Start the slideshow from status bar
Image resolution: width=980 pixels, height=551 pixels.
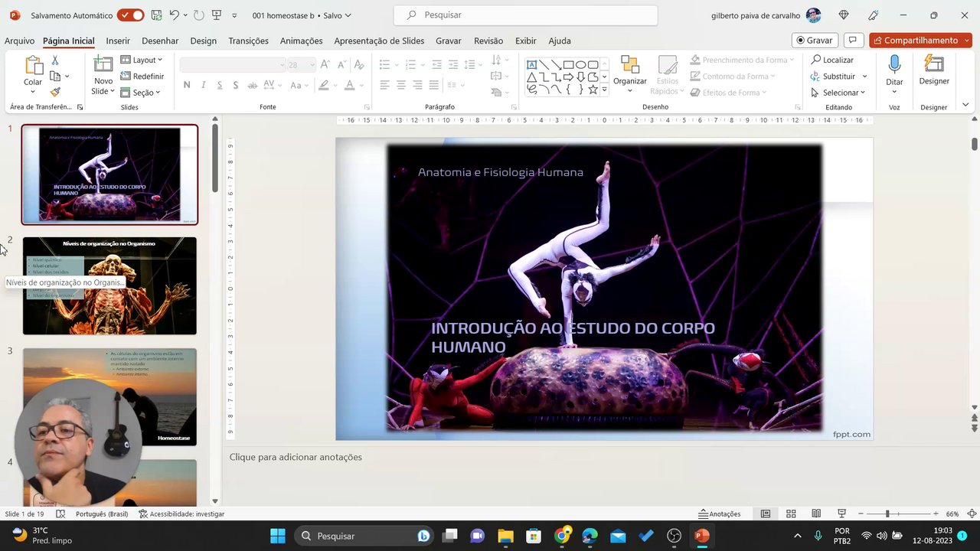pyautogui.click(x=841, y=514)
